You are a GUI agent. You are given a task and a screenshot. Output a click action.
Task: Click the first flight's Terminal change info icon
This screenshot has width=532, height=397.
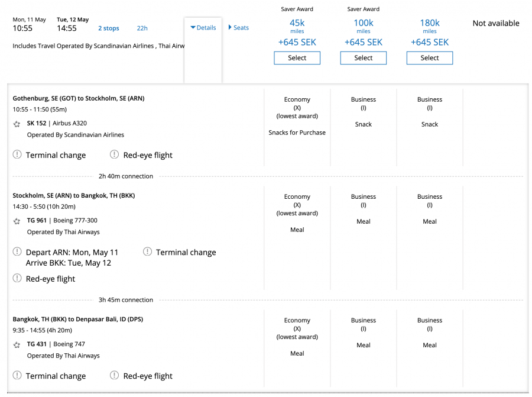tap(17, 155)
